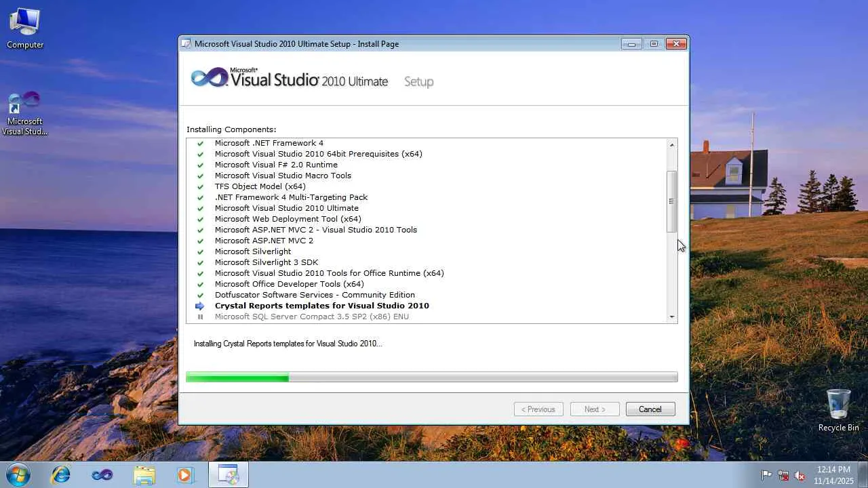This screenshot has width=868, height=488.
Task: Click the disabled Previous button
Action: [x=538, y=409]
